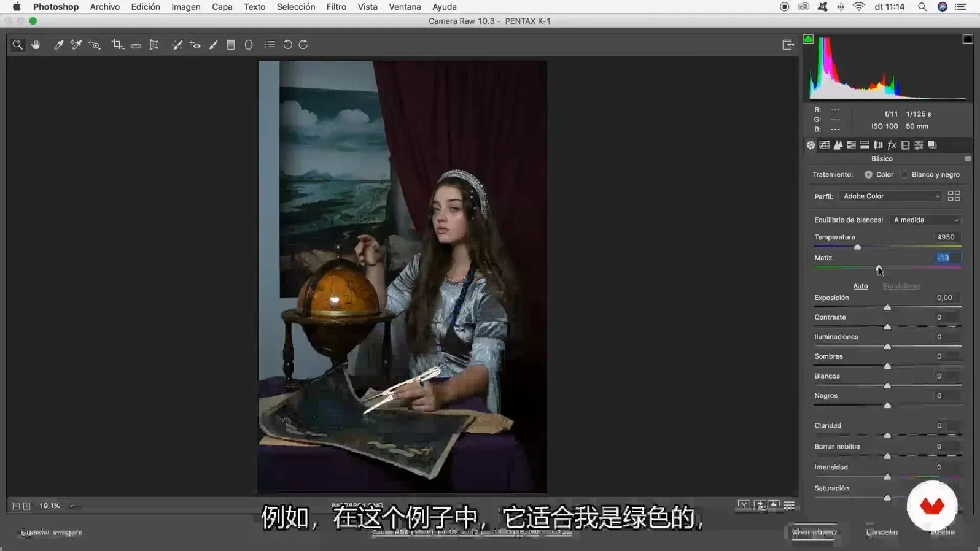Activate the Red Eye Removal tool
This screenshot has width=980, height=551.
tap(195, 45)
